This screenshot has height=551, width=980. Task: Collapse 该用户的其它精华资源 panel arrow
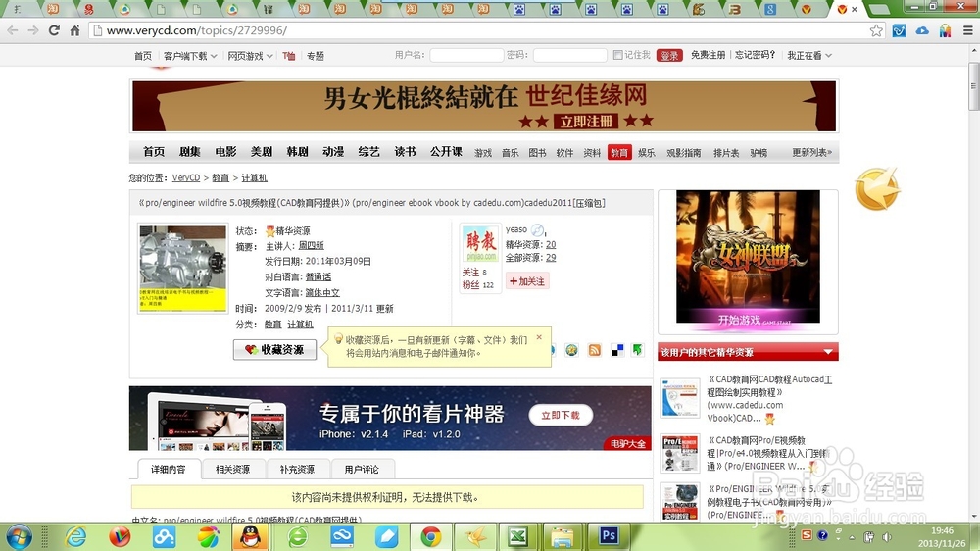point(828,352)
